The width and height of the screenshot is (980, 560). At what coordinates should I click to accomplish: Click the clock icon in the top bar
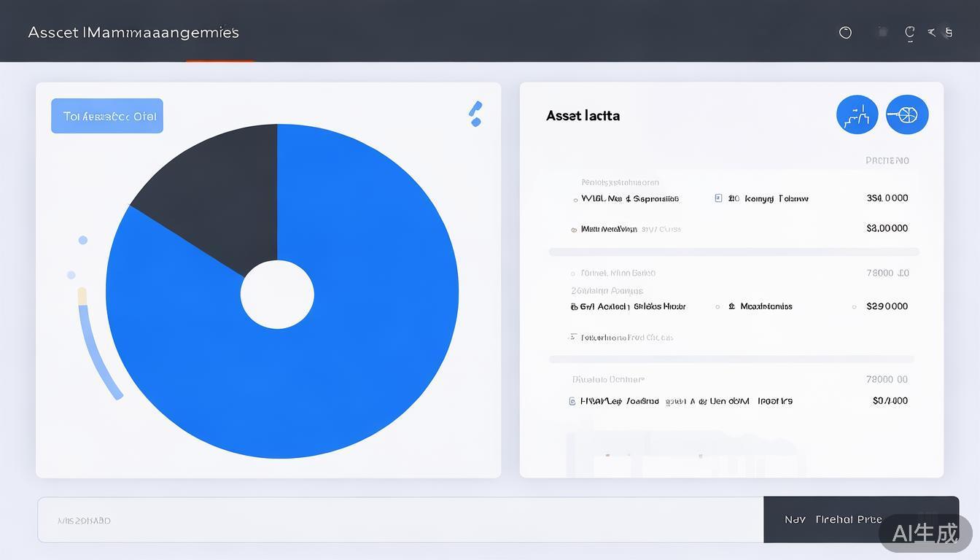(845, 32)
